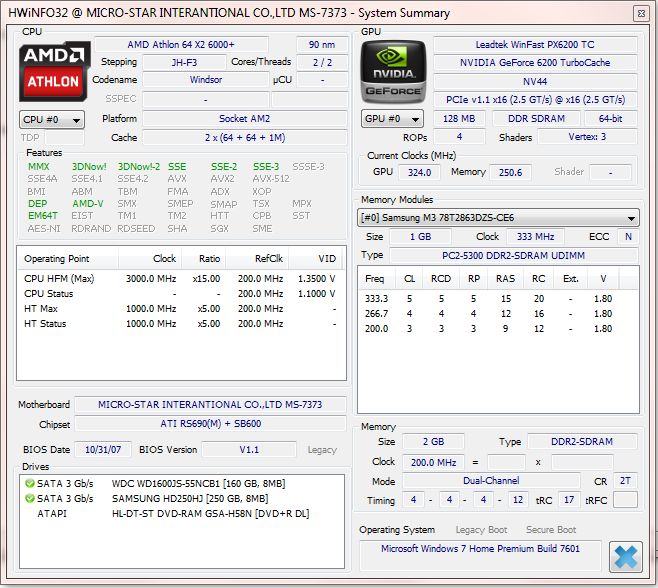Viewport: 658px width, 588px height.
Task: Click the Freq column header
Action: pyautogui.click(x=374, y=279)
